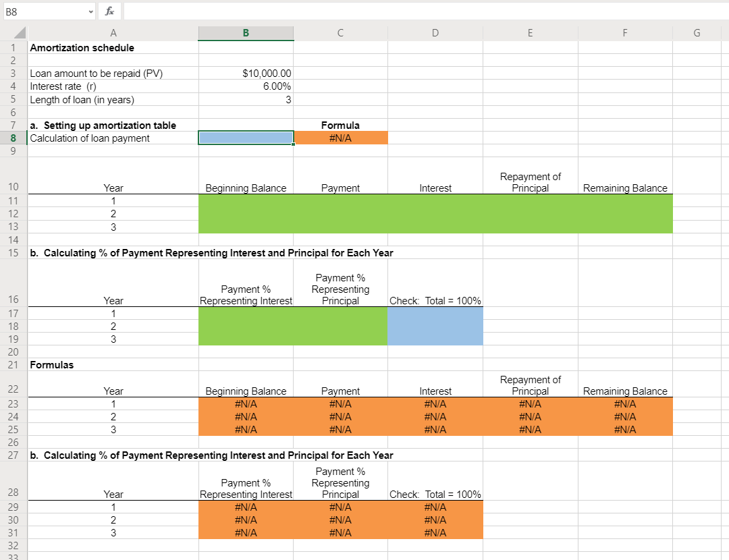Select row header 8
This screenshot has width=729, height=560.
point(13,138)
